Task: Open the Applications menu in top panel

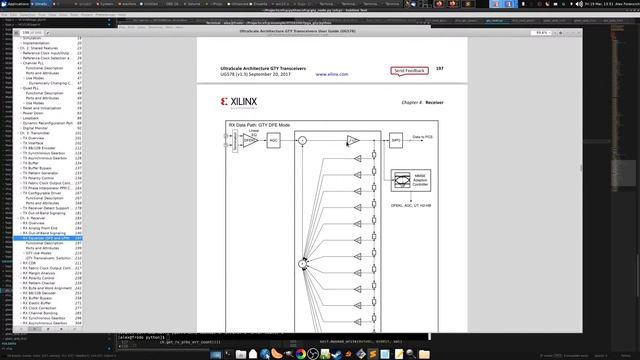Action: (x=15, y=4)
